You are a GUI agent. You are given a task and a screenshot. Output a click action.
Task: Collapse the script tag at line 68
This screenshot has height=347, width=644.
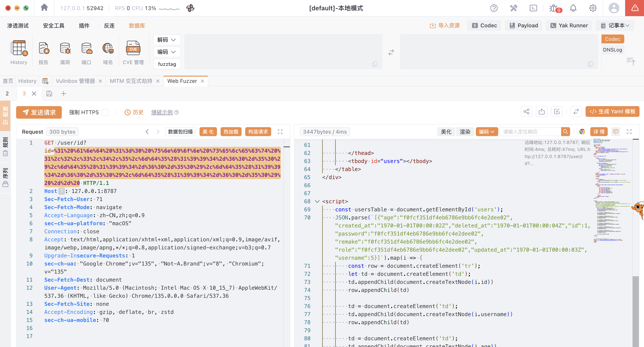[x=317, y=201]
